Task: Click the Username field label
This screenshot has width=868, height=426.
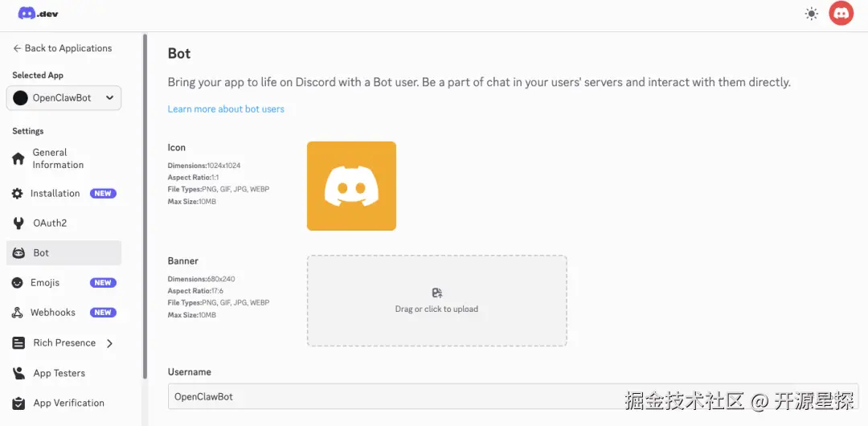Action: point(190,371)
